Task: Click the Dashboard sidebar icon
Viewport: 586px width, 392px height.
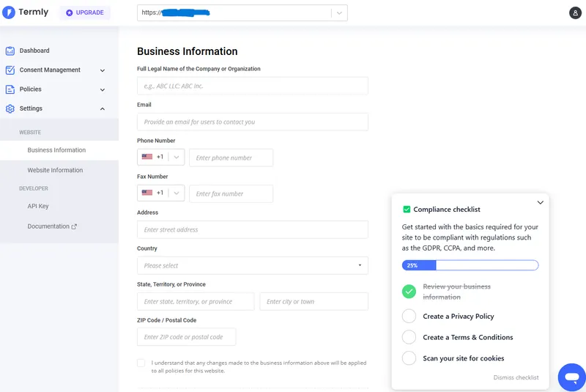Action: (10, 51)
